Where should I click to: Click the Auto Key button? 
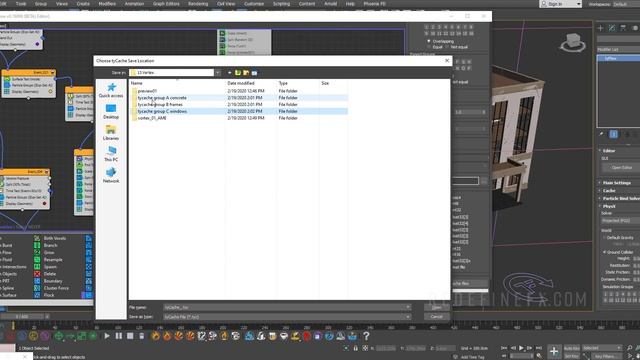[x=571, y=348]
